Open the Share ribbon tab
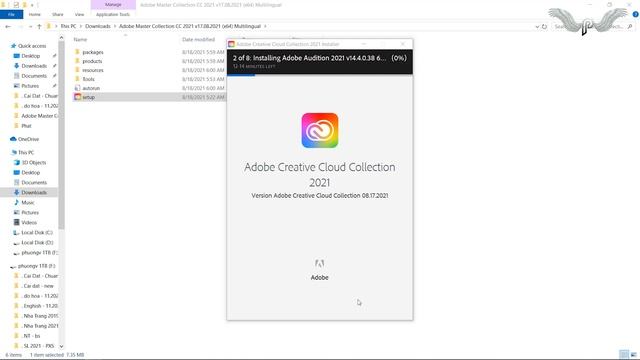Screen dimensions: 640x360 (58, 14)
